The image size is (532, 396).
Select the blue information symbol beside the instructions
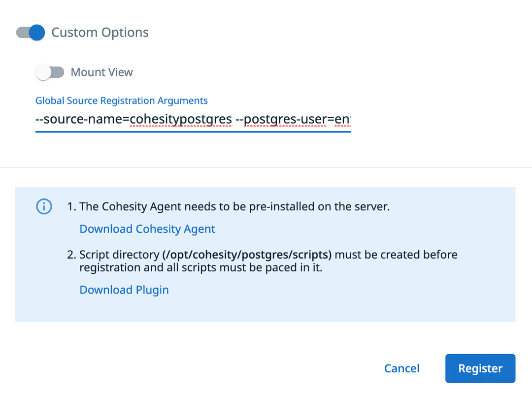pyautogui.click(x=44, y=206)
